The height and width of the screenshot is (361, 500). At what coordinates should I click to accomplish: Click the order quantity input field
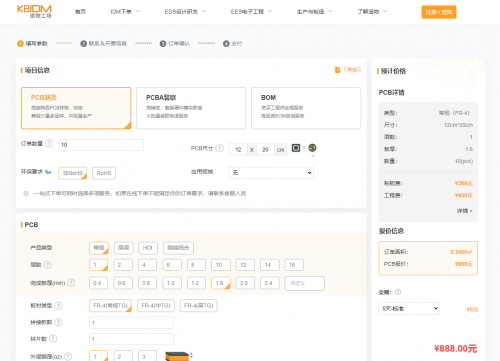pos(101,145)
